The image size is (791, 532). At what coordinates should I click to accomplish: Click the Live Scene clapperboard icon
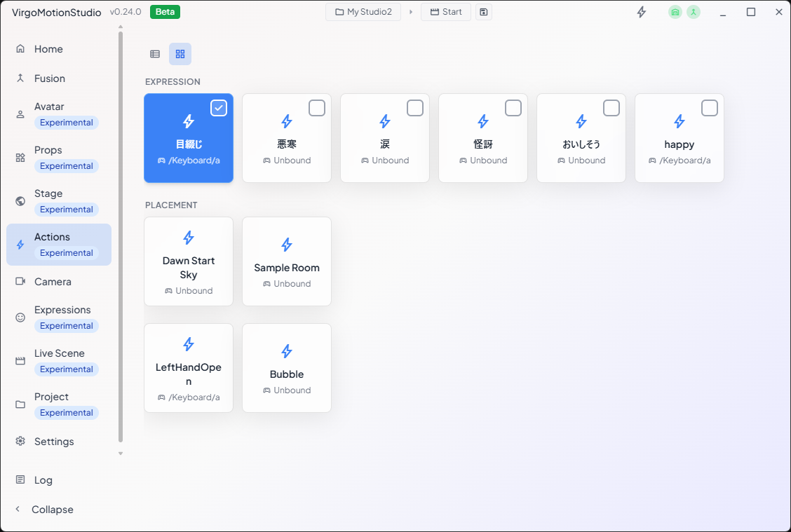click(x=20, y=361)
